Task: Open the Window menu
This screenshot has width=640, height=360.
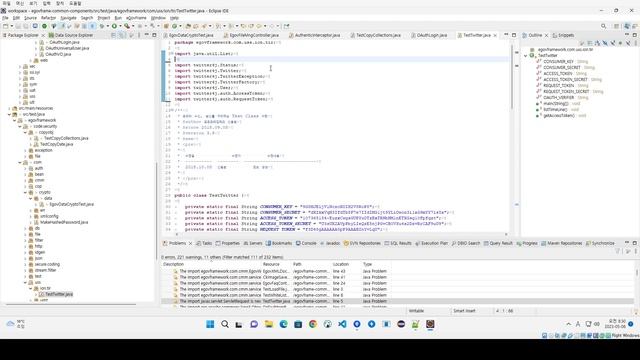Action: pyautogui.click(x=158, y=18)
